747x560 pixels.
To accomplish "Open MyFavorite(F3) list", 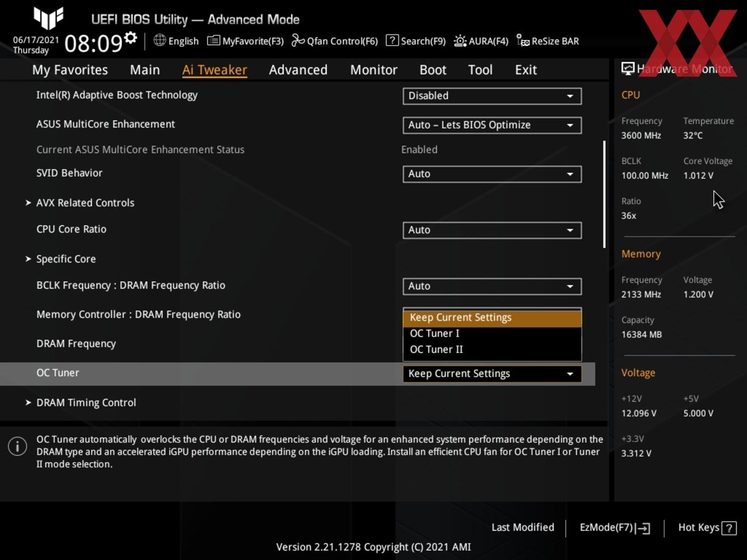I will click(246, 41).
